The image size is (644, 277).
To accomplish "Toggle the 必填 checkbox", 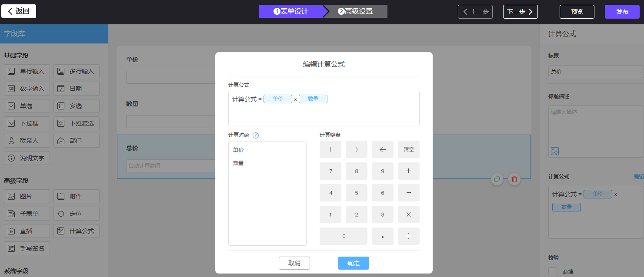I will [553, 272].
